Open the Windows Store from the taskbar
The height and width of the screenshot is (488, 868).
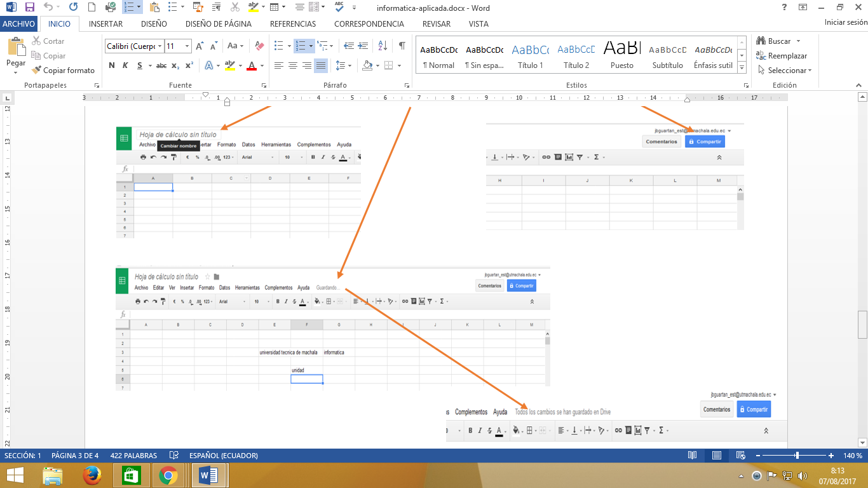[131, 475]
